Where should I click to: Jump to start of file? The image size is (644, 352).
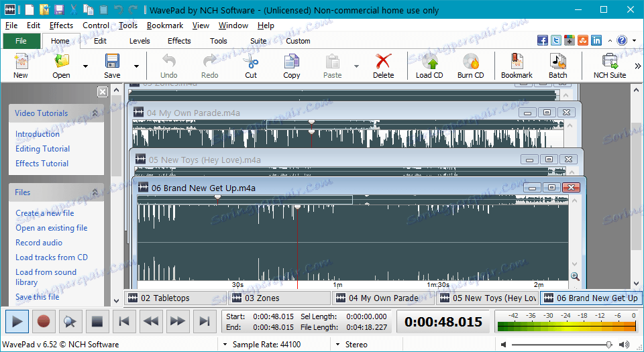pyautogui.click(x=124, y=321)
